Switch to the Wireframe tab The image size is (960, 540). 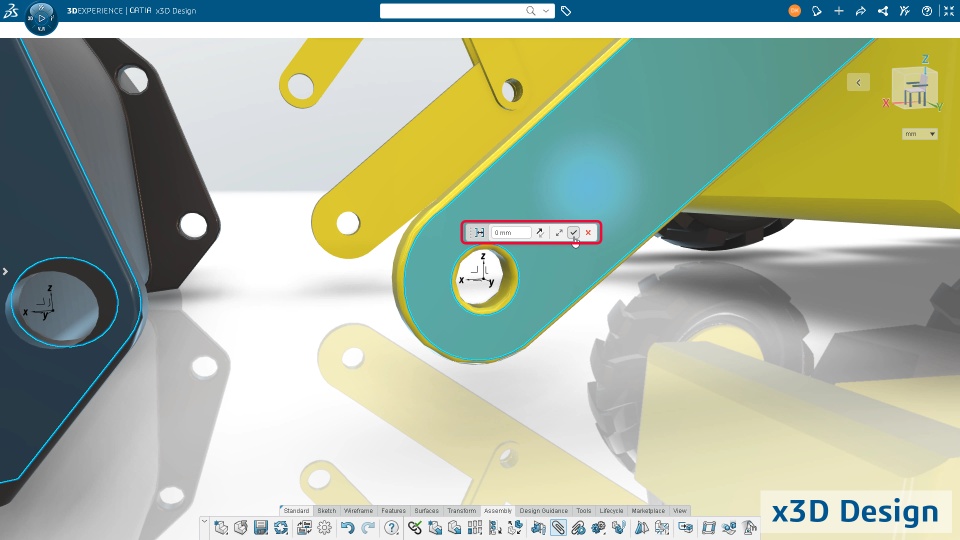pyautogui.click(x=358, y=511)
